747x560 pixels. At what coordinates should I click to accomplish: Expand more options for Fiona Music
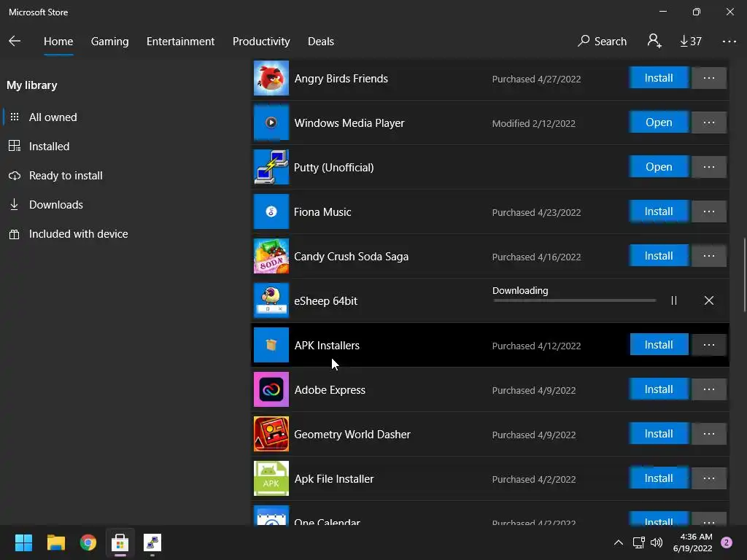tap(709, 211)
